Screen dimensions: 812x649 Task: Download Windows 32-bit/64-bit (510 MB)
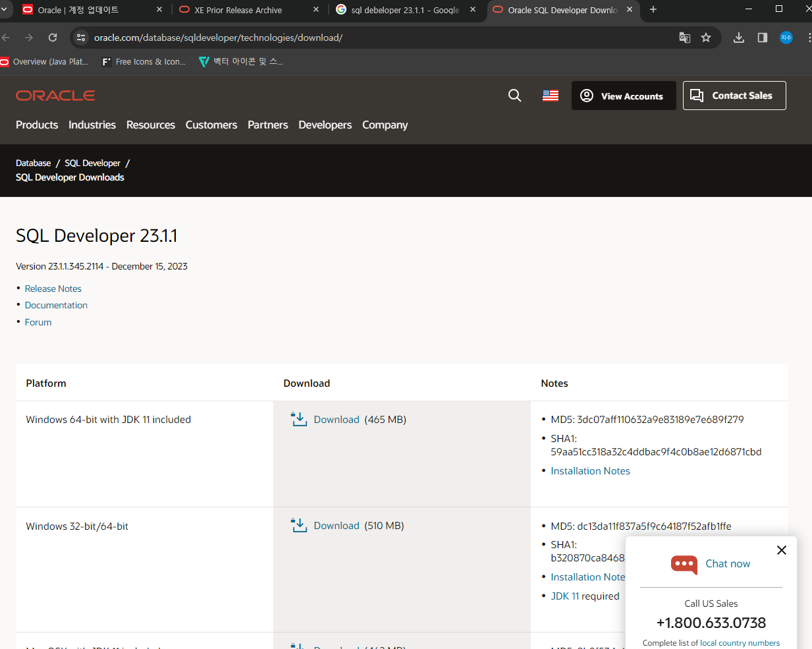337,526
